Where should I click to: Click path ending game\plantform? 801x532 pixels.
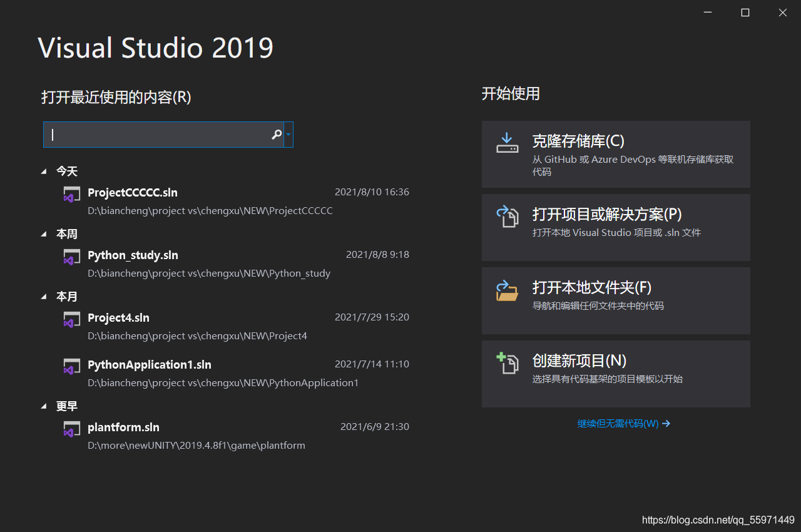196,446
